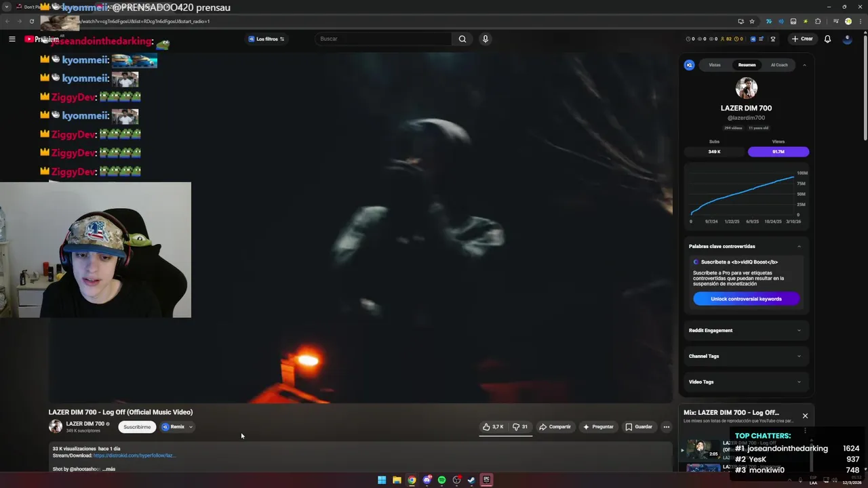Close the Mix playlist panel
Screen dimensions: 868x488
pyautogui.click(x=805, y=415)
